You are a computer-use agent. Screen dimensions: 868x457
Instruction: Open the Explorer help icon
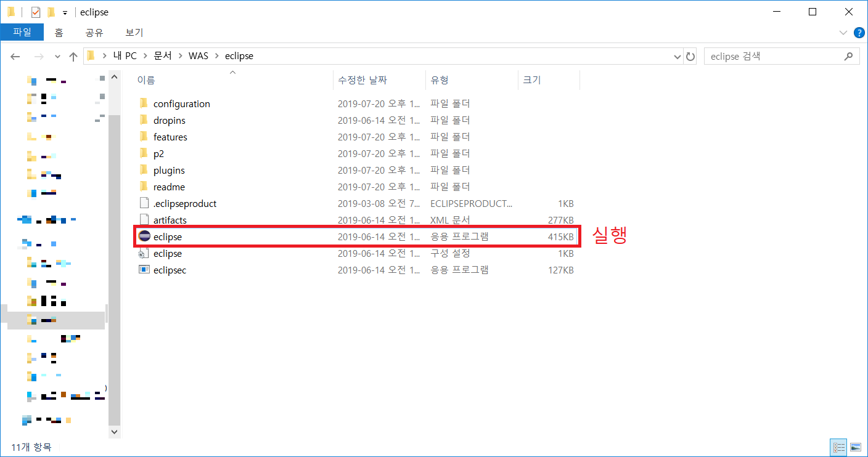click(x=859, y=32)
